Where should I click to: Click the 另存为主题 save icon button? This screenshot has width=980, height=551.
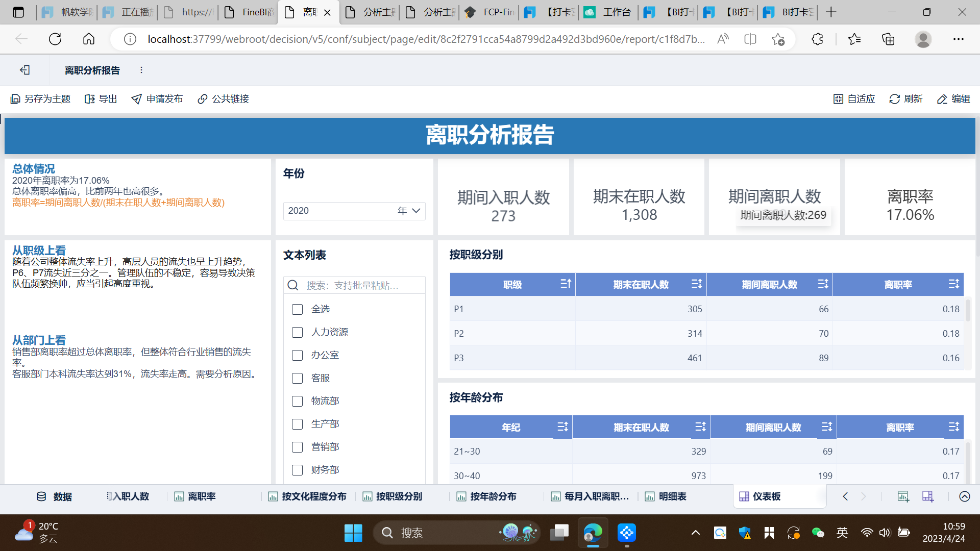pos(15,99)
